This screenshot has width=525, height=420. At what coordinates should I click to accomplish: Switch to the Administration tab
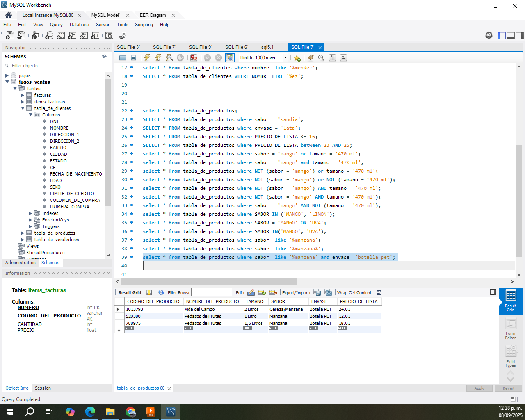click(21, 262)
